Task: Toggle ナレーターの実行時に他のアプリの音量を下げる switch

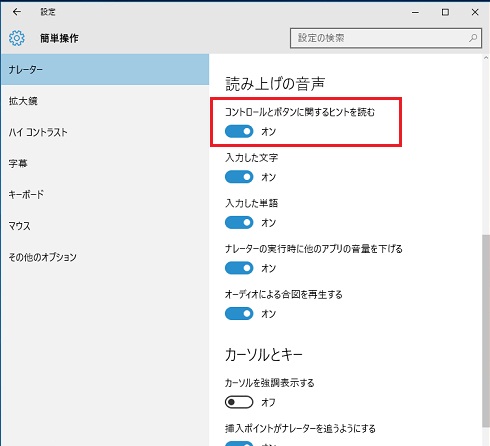Action: (239, 268)
